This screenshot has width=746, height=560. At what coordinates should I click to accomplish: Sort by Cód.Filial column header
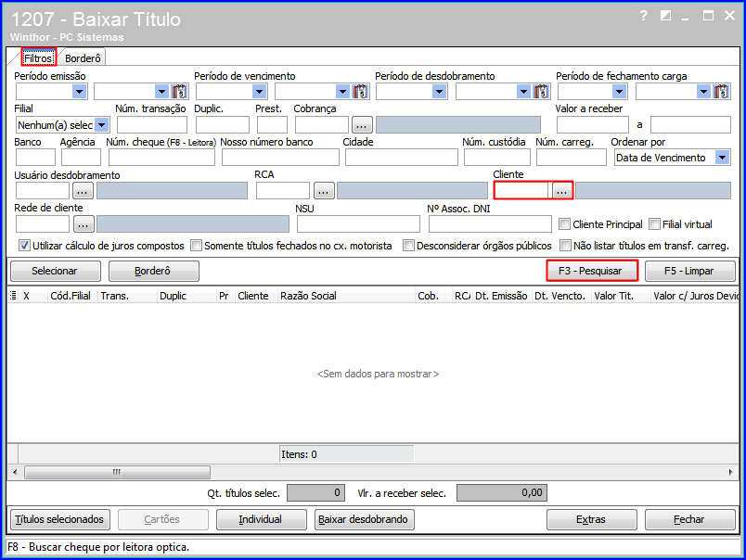tap(71, 296)
